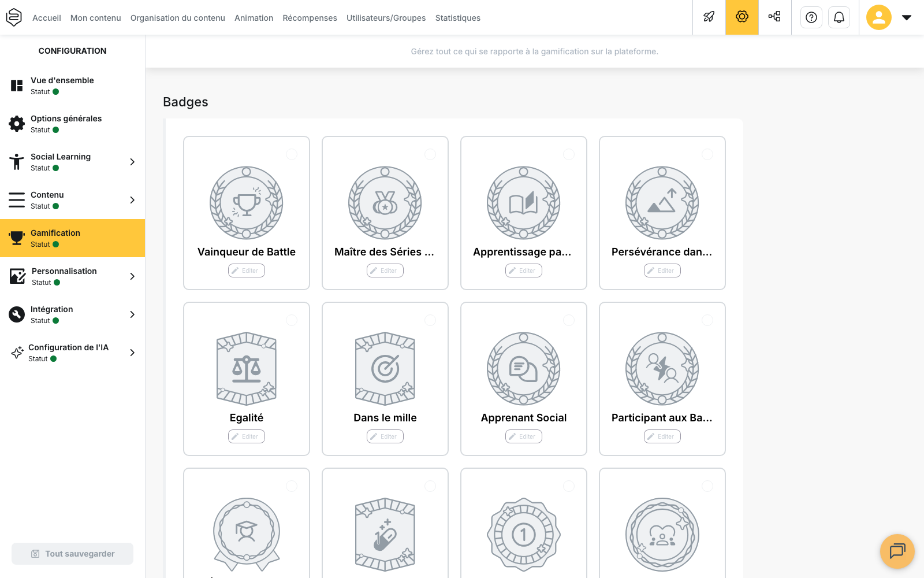Select the Apprentissage badge radio circle
924x578 pixels.
click(569, 154)
